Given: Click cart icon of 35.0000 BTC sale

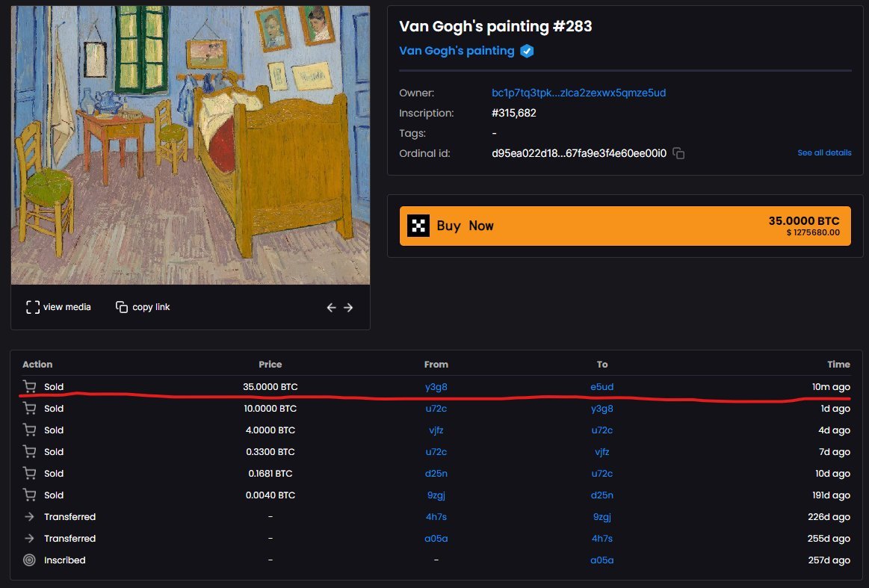Looking at the screenshot, I should click(x=29, y=386).
